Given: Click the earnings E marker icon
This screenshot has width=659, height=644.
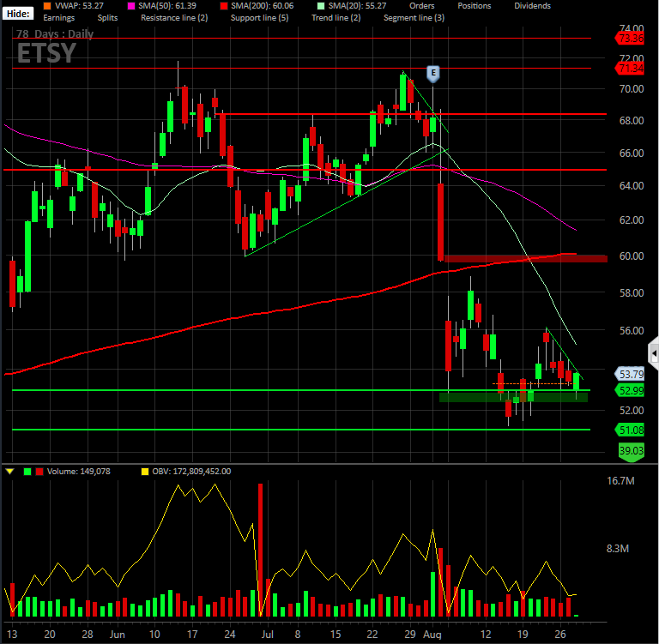Looking at the screenshot, I should (x=432, y=73).
